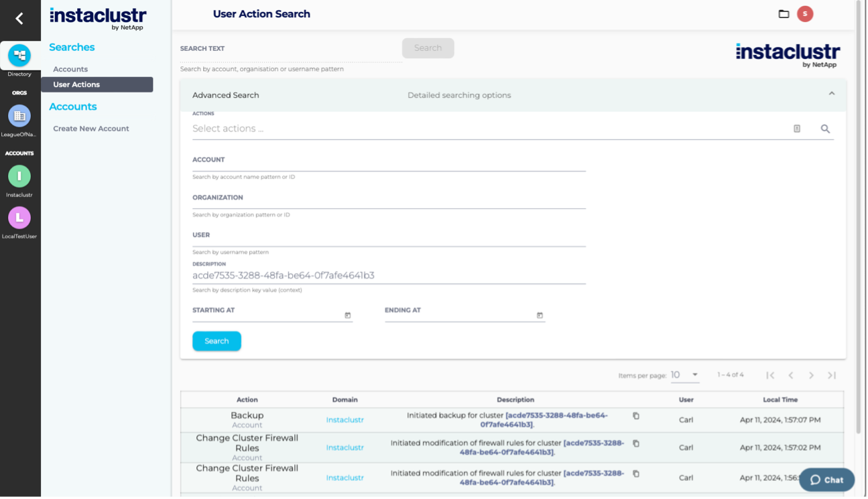Copy description of 1:57:02 PM firewall row
The height and width of the screenshot is (499, 868).
(x=636, y=443)
